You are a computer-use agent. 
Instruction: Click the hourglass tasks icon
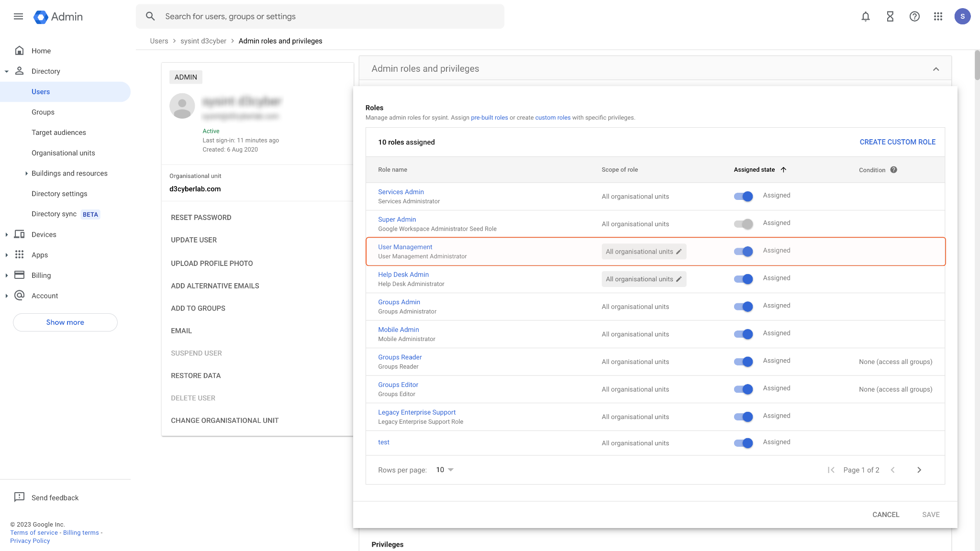pyautogui.click(x=890, y=17)
